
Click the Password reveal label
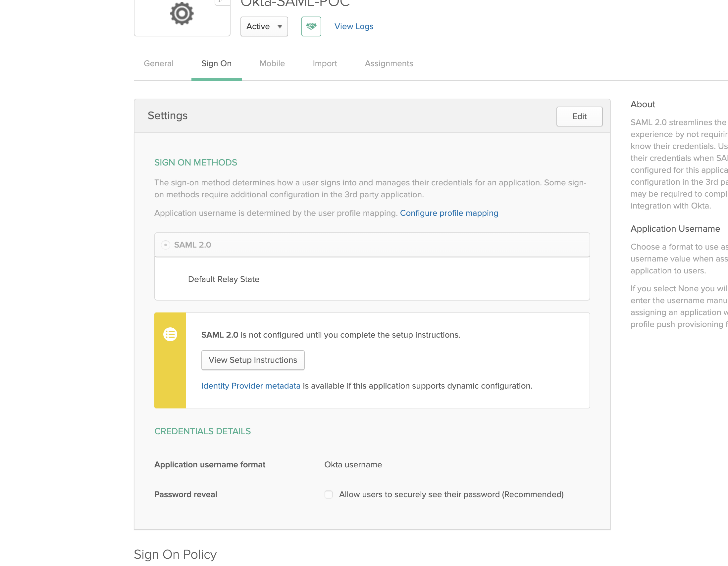coord(185,495)
